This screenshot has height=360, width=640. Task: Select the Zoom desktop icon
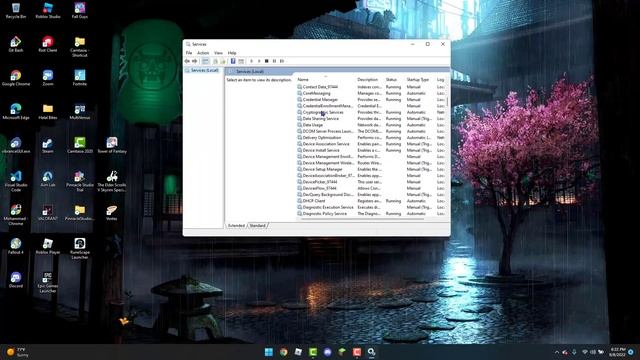pos(48,78)
